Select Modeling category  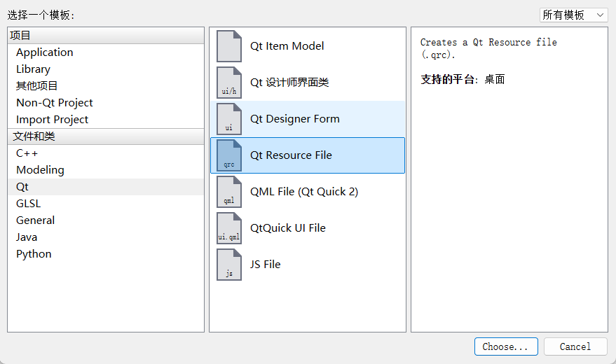click(106, 170)
